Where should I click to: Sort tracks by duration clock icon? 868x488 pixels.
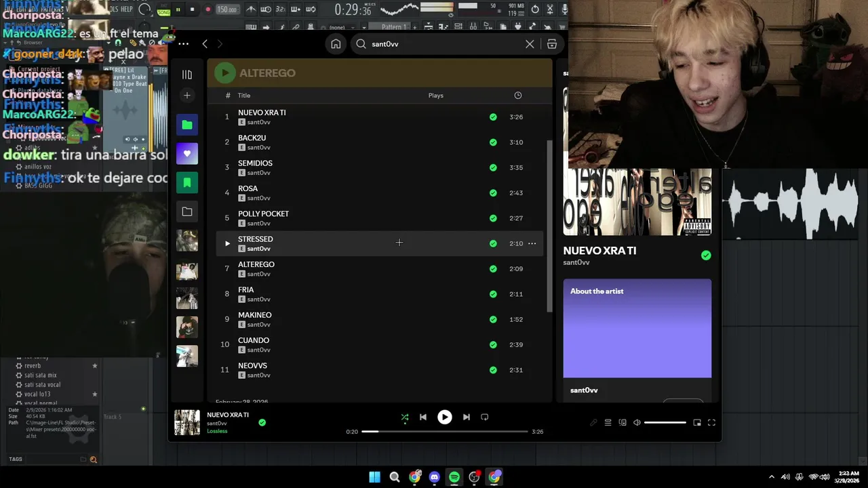tap(517, 96)
